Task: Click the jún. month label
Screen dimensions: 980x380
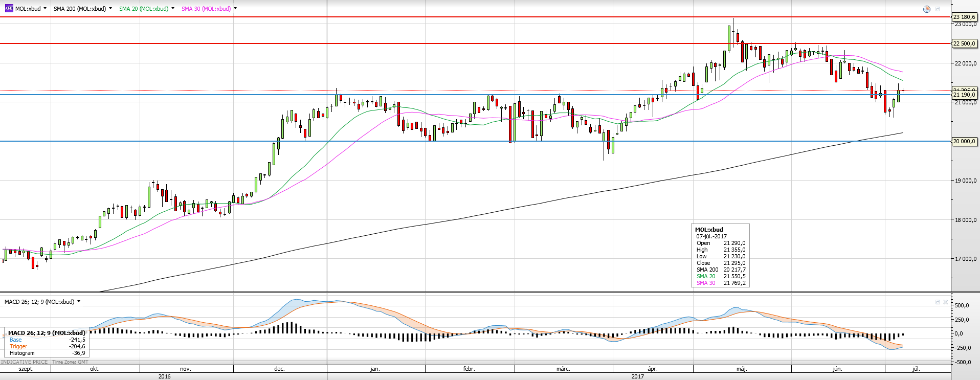Action: (837, 369)
